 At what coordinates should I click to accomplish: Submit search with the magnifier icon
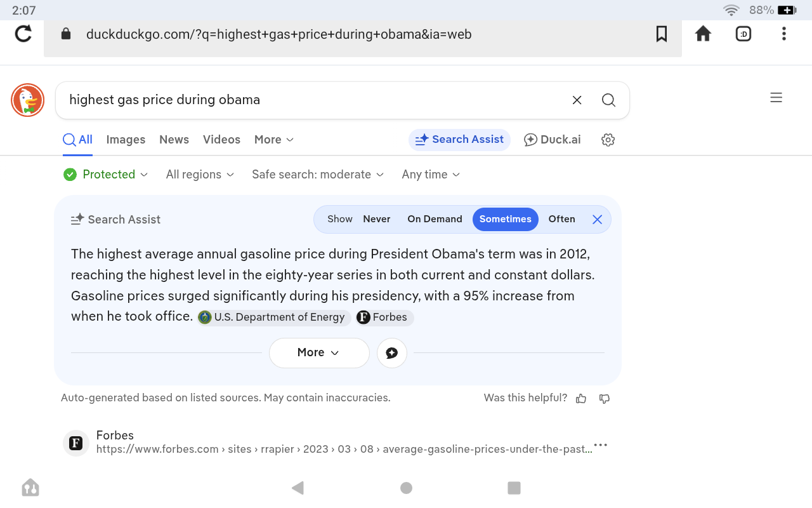coord(608,100)
